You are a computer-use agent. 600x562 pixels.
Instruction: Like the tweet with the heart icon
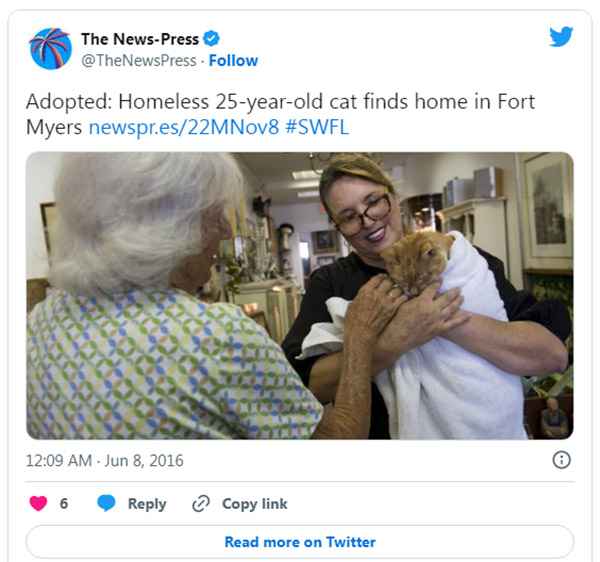point(38,503)
